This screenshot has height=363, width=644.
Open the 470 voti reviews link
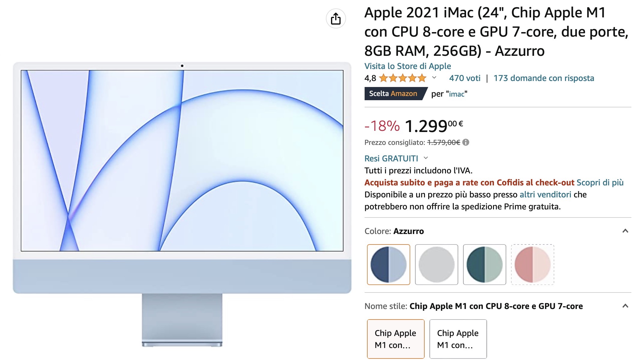click(465, 78)
